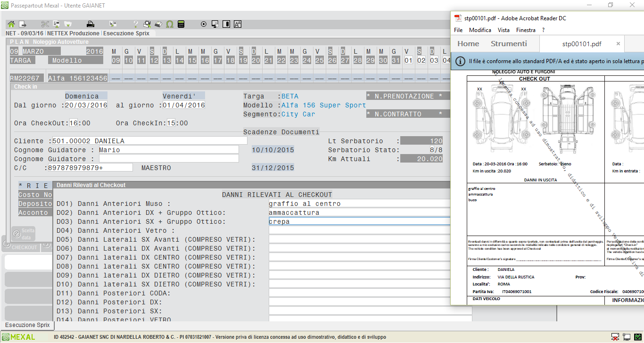Click the Km Attuali value 20.020
The height and width of the screenshot is (343, 644).
click(x=422, y=159)
